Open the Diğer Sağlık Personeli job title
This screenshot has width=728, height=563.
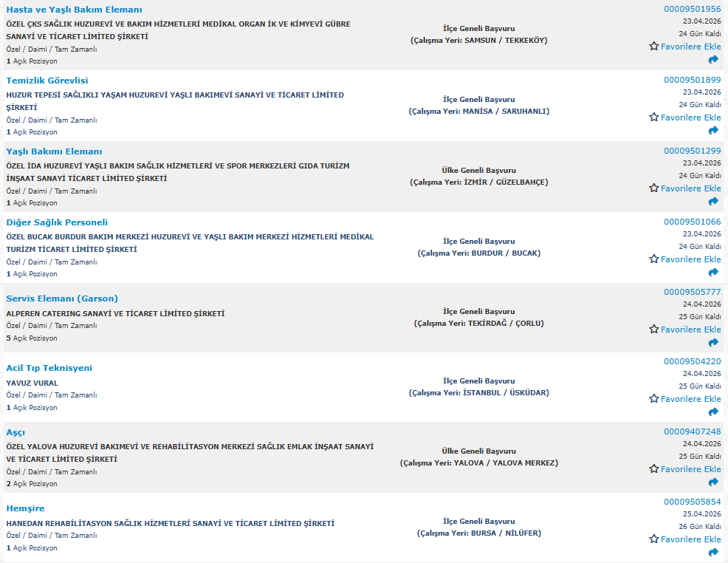tap(57, 222)
